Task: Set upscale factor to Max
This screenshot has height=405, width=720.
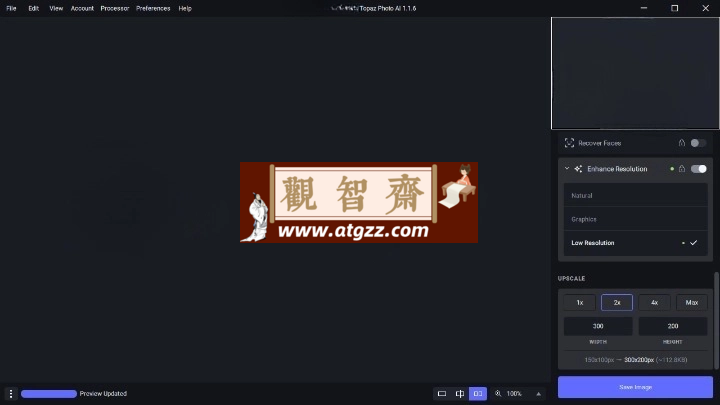Action: (692, 302)
